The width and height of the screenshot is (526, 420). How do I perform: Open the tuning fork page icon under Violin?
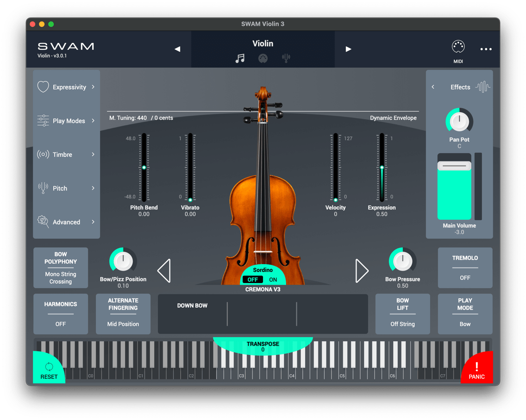(286, 58)
